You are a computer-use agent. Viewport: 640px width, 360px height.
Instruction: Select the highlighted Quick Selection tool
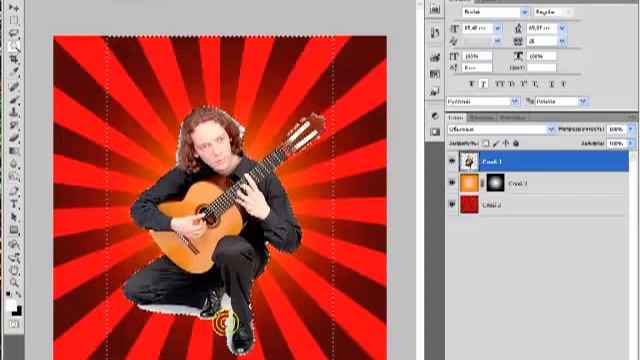coord(14,46)
